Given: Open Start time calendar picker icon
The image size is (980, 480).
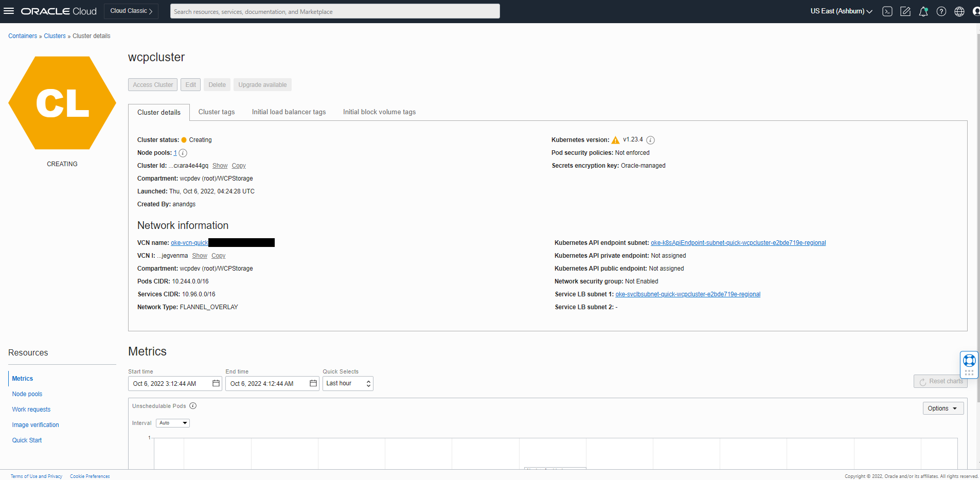Looking at the screenshot, I should tap(216, 383).
